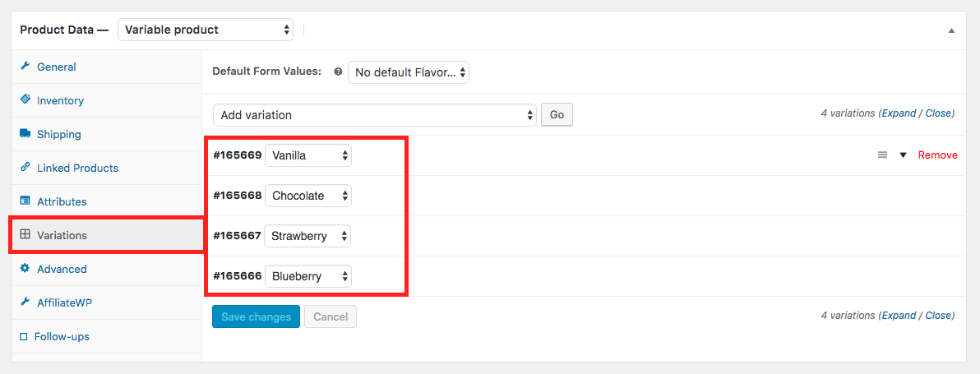This screenshot has width=980, height=374.
Task: Click the drag handle on the Vanilla variation
Action: pyautogui.click(x=882, y=155)
